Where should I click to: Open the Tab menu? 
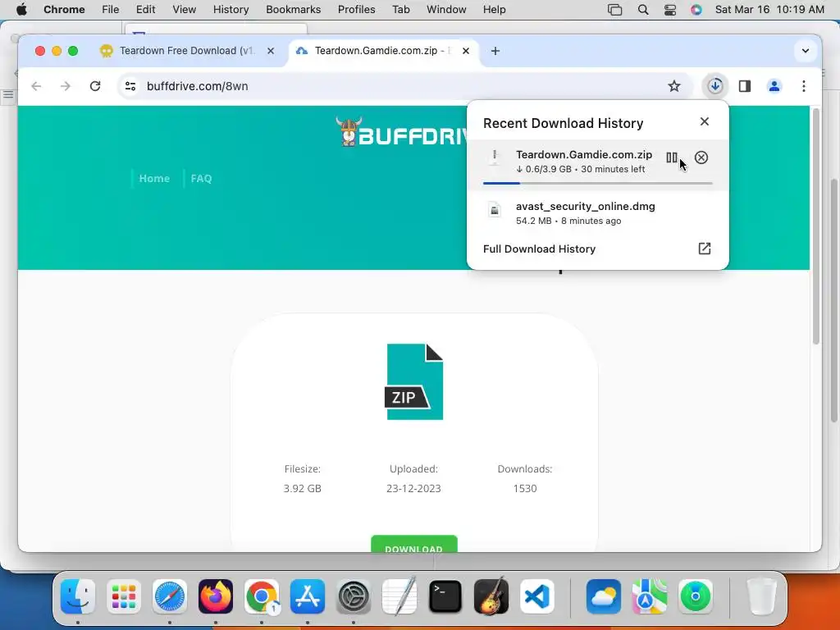[x=400, y=10]
